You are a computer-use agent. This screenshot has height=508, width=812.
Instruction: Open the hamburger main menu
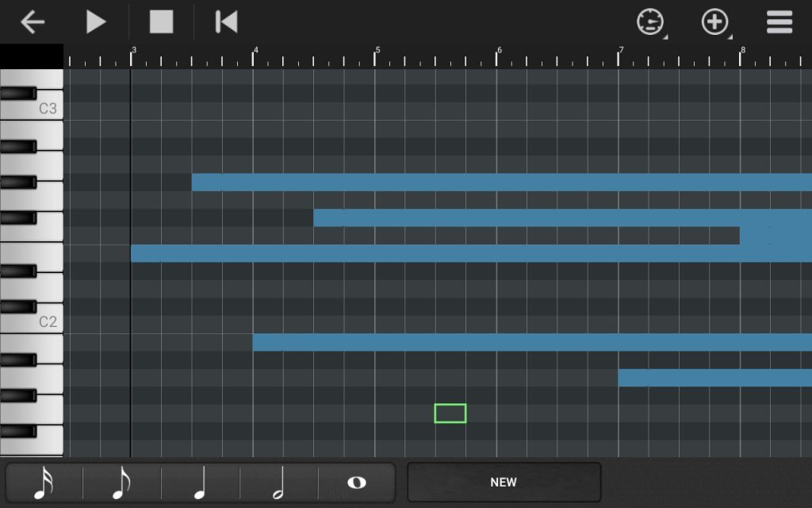coord(779,22)
